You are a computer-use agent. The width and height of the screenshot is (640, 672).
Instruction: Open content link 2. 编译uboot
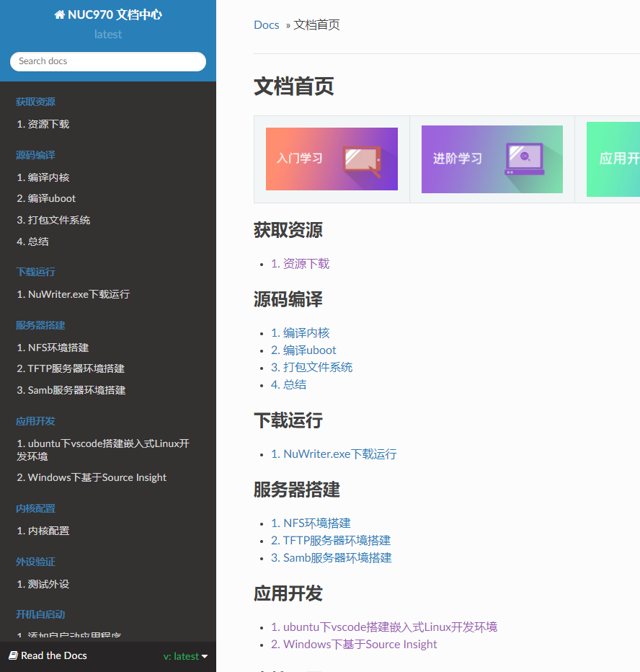(x=303, y=350)
